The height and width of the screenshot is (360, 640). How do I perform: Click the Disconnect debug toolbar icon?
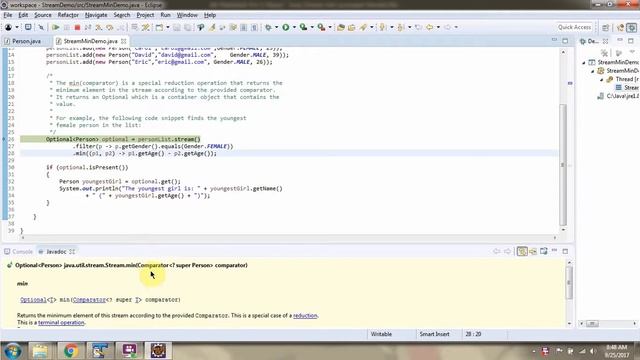click(88, 27)
